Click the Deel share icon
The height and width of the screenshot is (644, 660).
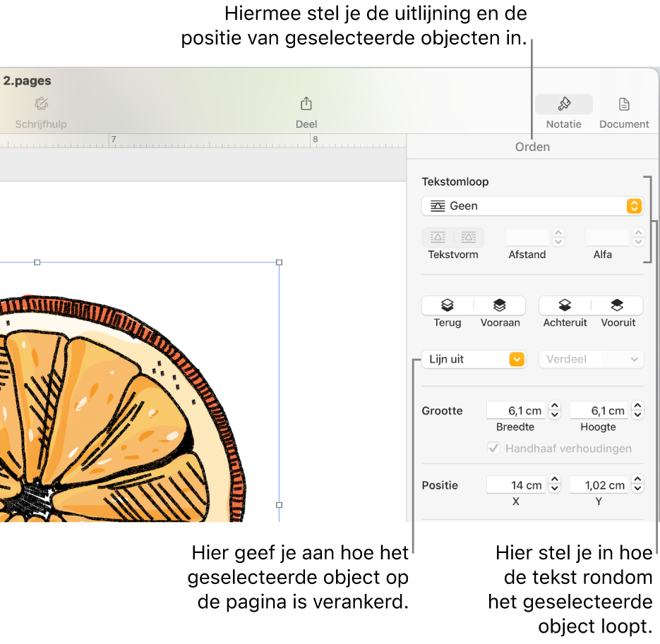(x=306, y=104)
